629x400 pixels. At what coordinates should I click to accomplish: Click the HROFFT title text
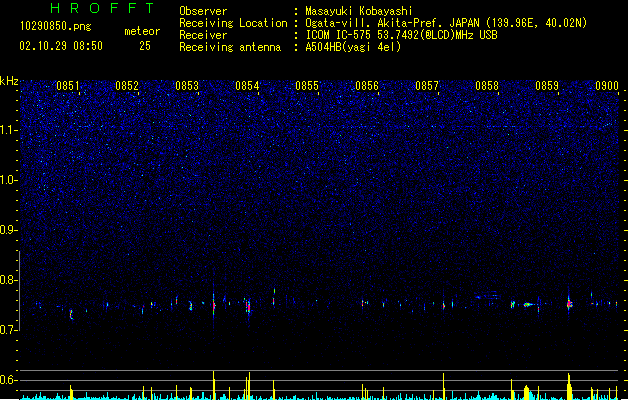coord(102,8)
